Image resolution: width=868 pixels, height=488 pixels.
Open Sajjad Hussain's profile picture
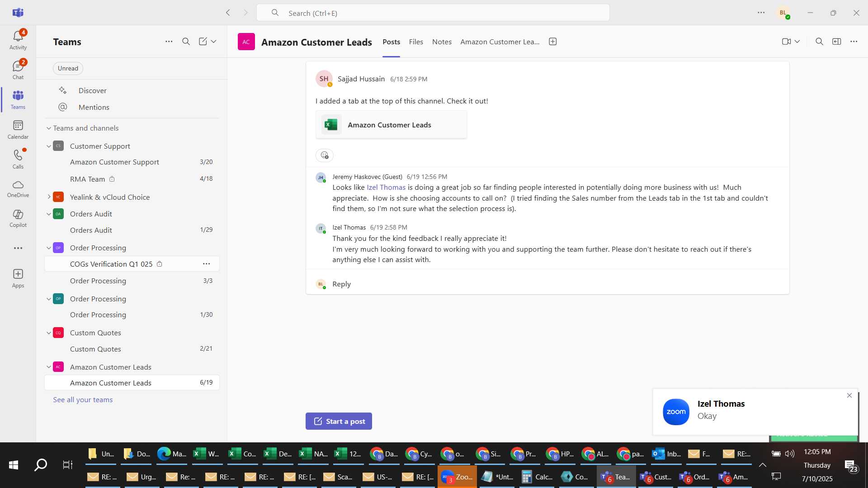(x=324, y=79)
